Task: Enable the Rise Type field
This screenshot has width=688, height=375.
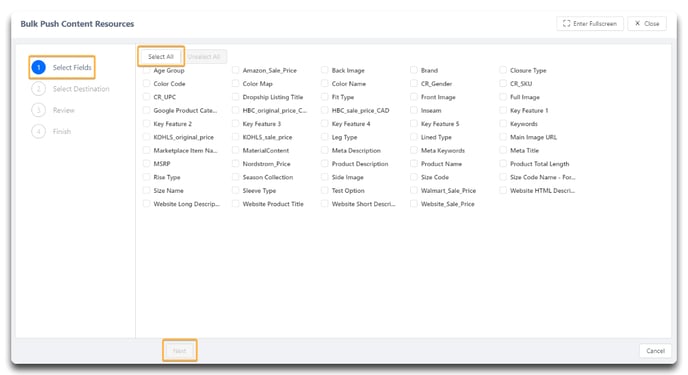Action: 147,177
